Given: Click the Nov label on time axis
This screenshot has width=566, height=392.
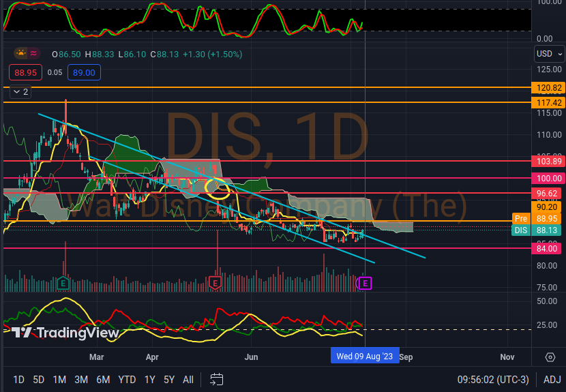Looking at the screenshot, I should [x=507, y=357].
